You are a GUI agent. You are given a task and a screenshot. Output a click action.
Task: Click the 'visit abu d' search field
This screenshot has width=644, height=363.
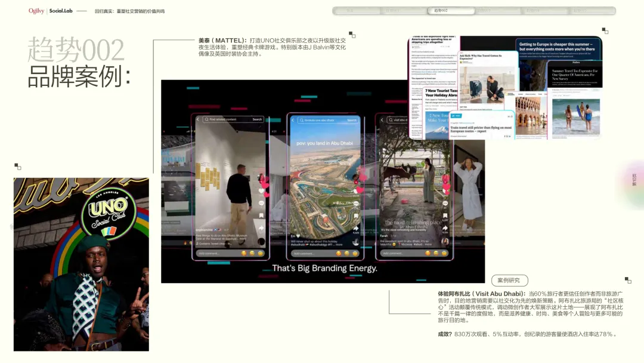(x=398, y=120)
